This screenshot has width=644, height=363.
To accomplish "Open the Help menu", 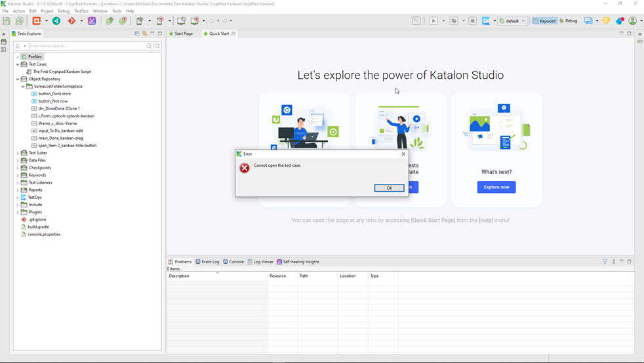I will tap(131, 11).
